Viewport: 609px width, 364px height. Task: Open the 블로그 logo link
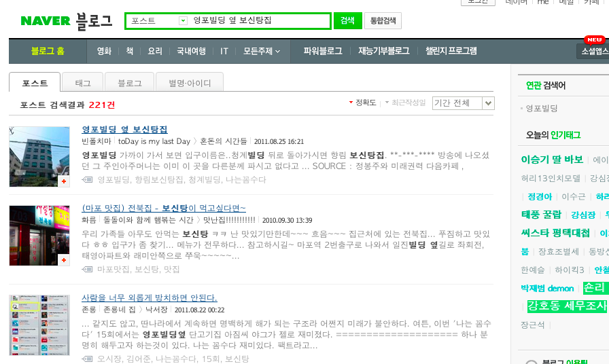point(94,21)
